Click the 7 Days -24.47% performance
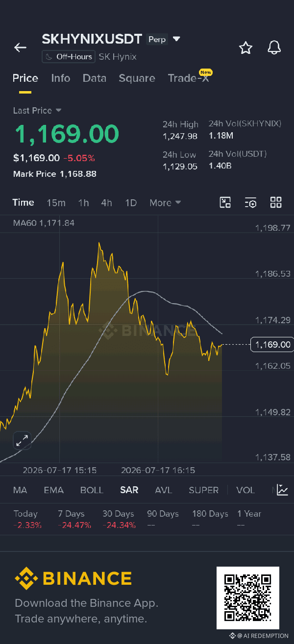 click(74, 519)
